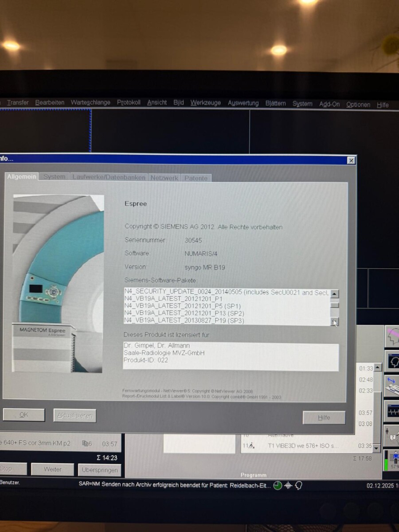Open the Werkzeuge menu
The width and height of the screenshot is (399, 532).
(x=205, y=102)
